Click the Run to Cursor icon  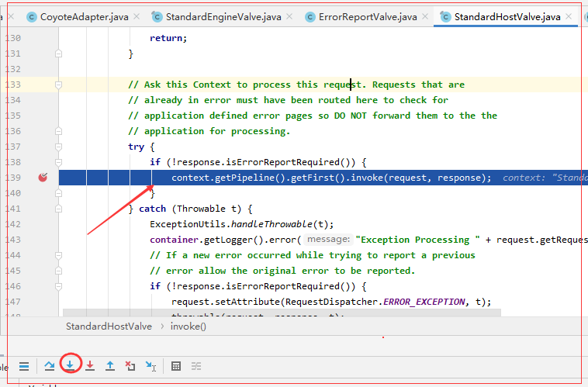point(150,366)
